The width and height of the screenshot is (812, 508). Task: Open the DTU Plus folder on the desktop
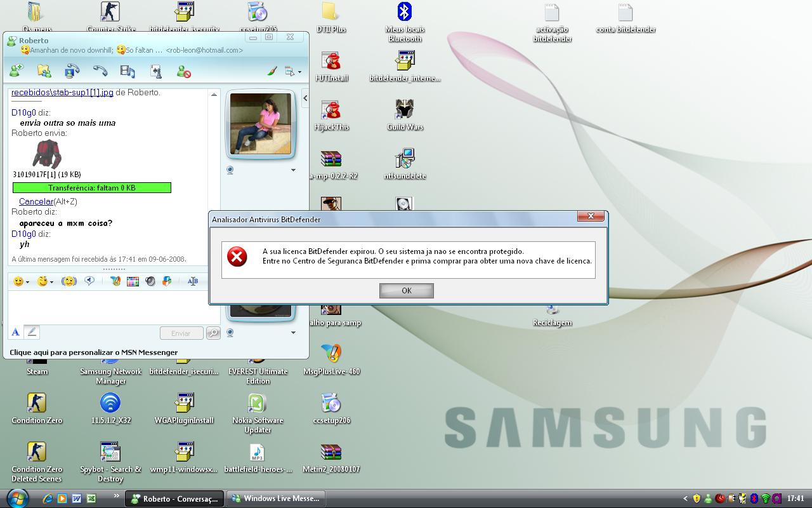pyautogui.click(x=331, y=17)
